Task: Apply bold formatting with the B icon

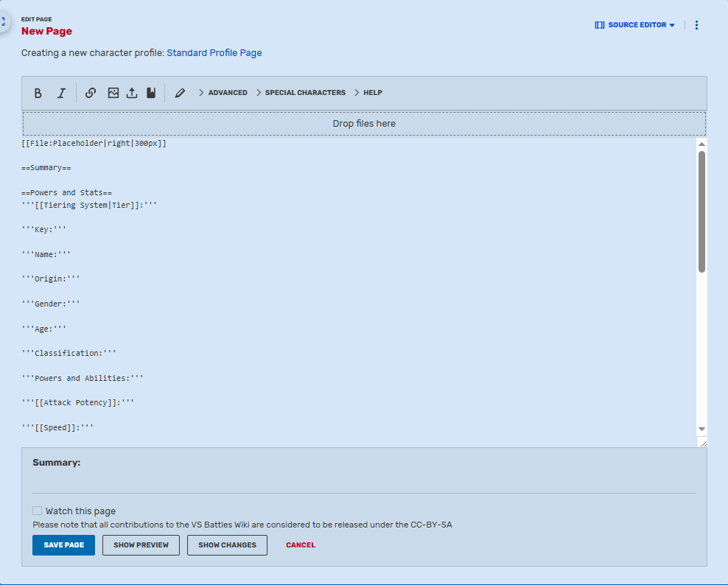Action: pyautogui.click(x=38, y=93)
